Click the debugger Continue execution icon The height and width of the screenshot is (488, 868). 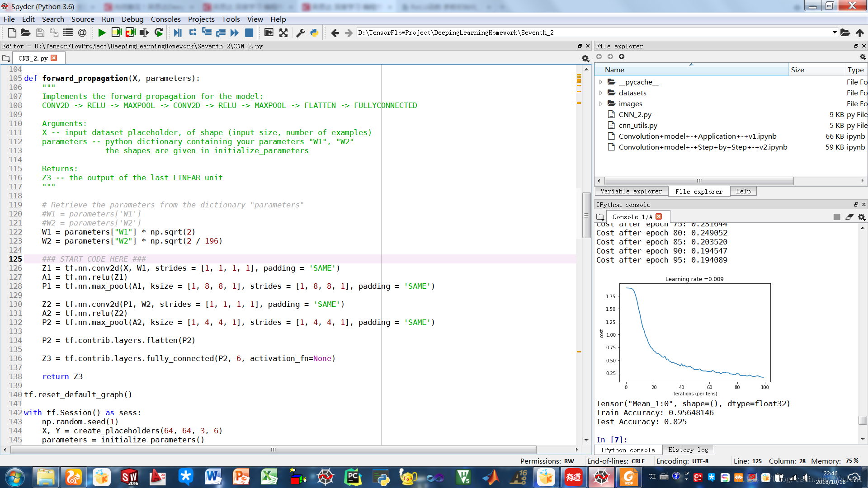click(234, 33)
